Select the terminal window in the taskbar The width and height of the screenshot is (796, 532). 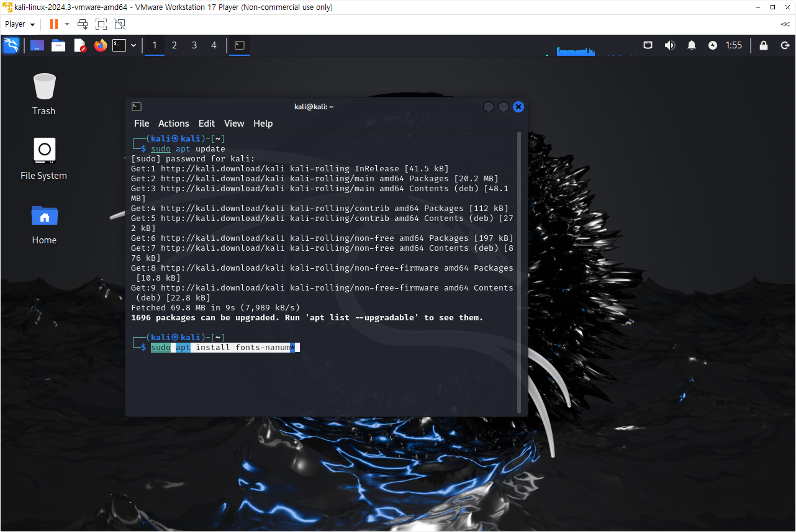[x=240, y=45]
